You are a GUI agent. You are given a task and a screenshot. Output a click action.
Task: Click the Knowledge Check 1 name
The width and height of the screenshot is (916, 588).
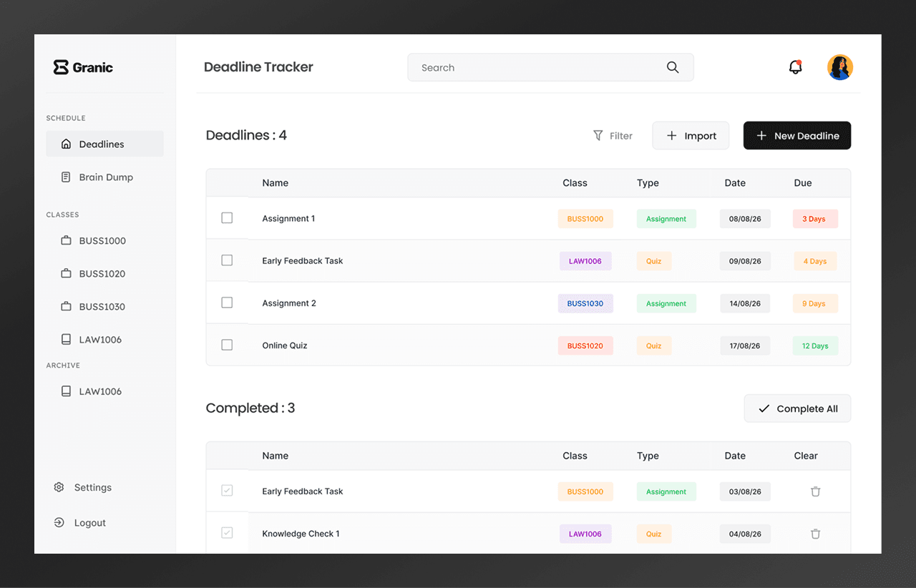[301, 534]
